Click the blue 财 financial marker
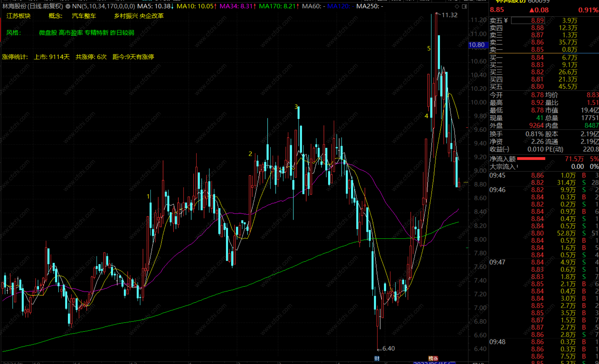599x364 pixels. coord(377,358)
